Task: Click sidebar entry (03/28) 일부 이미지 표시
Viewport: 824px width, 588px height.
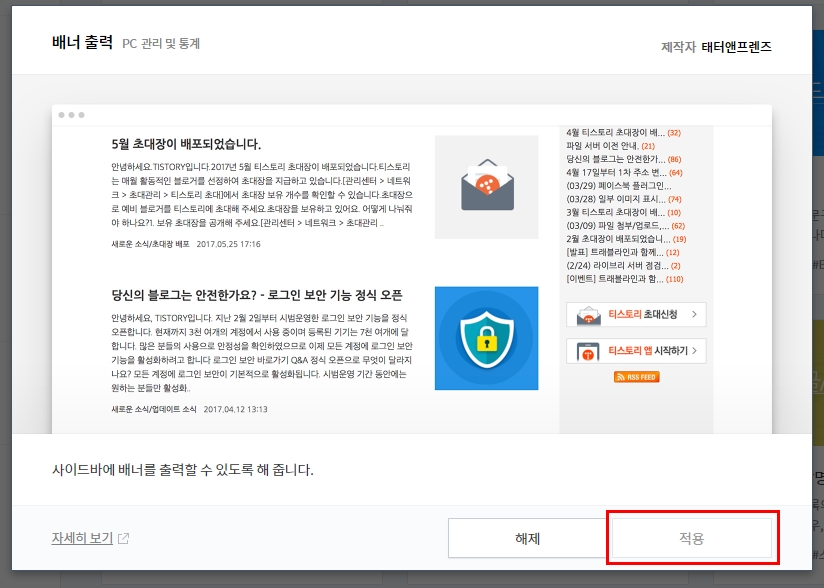Action: [615, 199]
